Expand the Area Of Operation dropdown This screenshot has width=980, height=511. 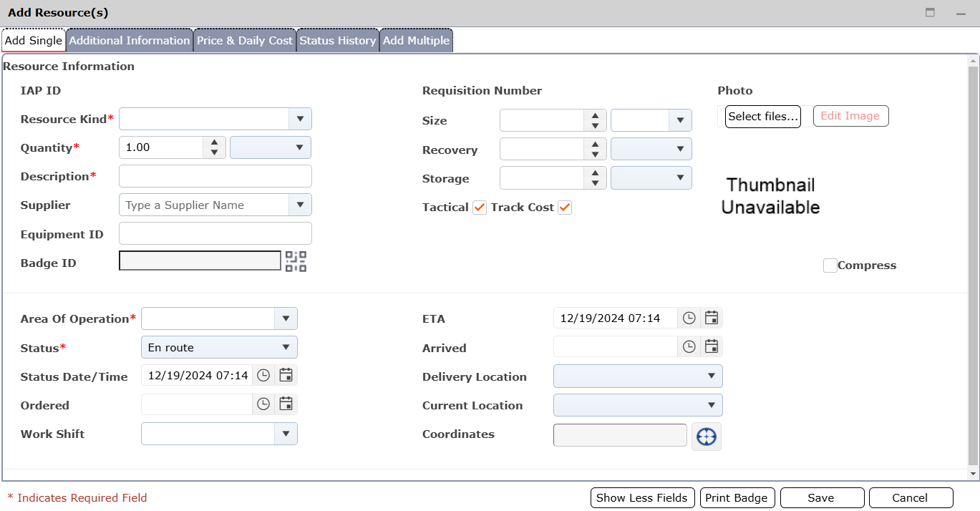[x=286, y=318]
